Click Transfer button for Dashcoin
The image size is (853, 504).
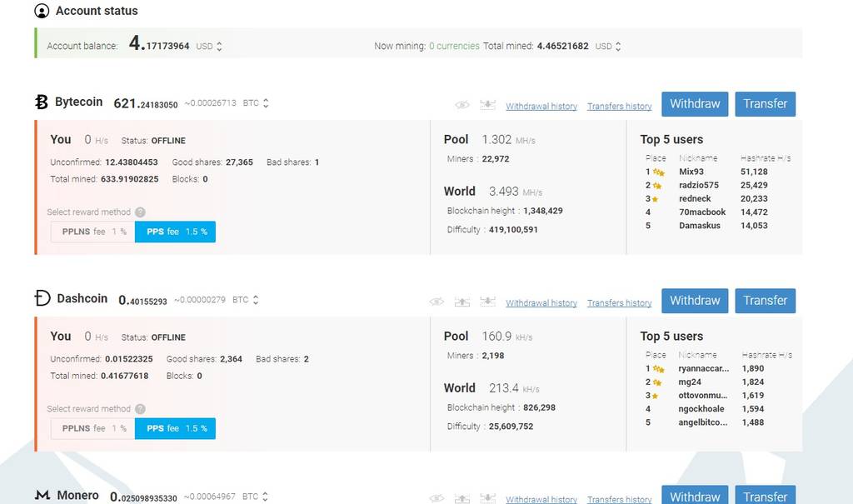(766, 301)
